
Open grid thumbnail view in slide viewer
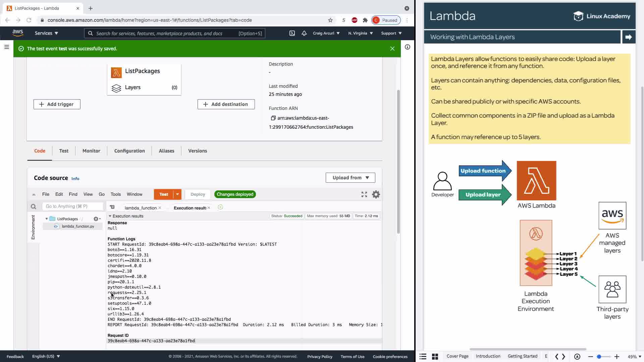point(435,356)
